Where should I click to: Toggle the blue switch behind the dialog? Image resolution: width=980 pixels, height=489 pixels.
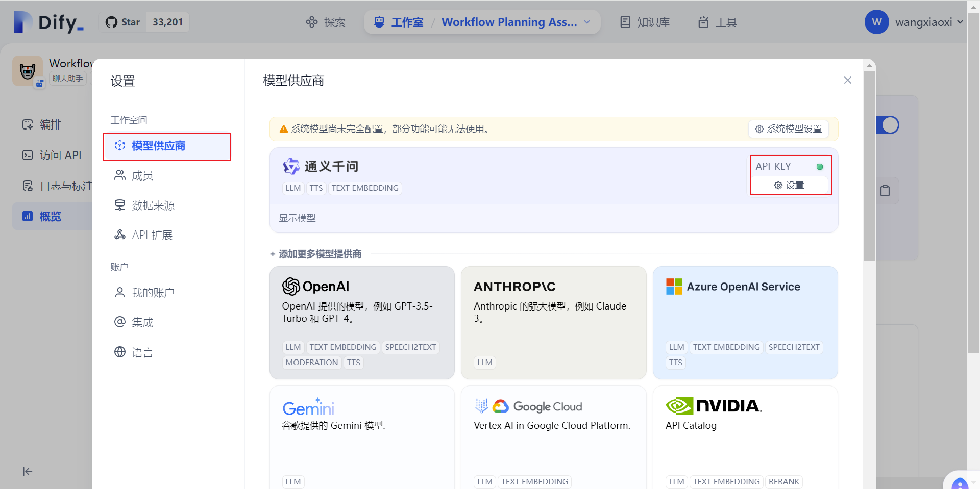point(888,125)
